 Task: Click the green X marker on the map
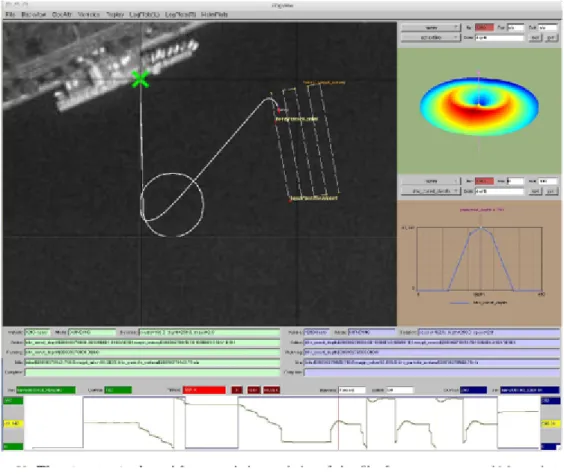tap(140, 79)
